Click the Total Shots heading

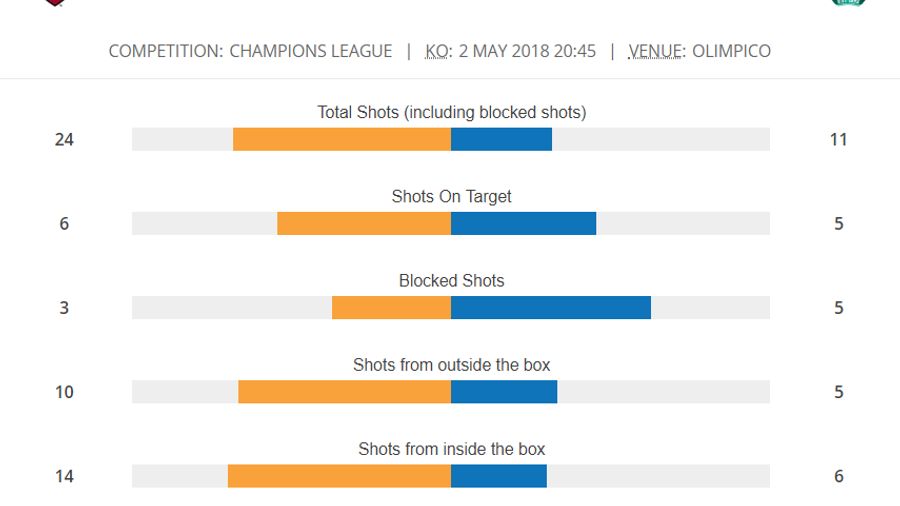[x=451, y=112]
